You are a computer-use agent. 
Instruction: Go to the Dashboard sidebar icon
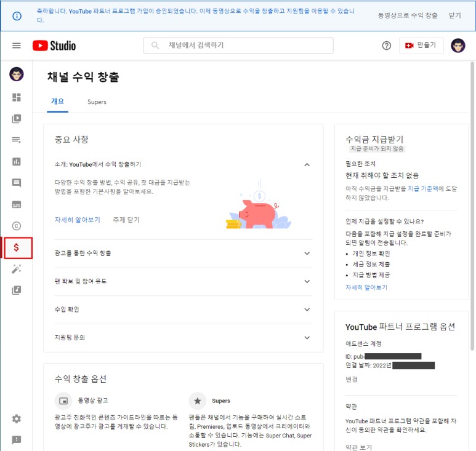[17, 97]
